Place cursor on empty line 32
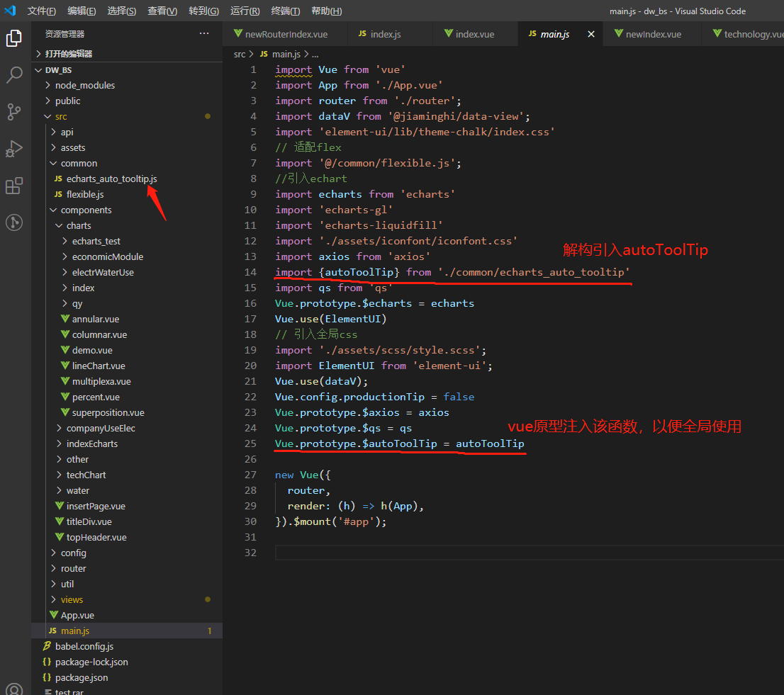 (x=529, y=553)
